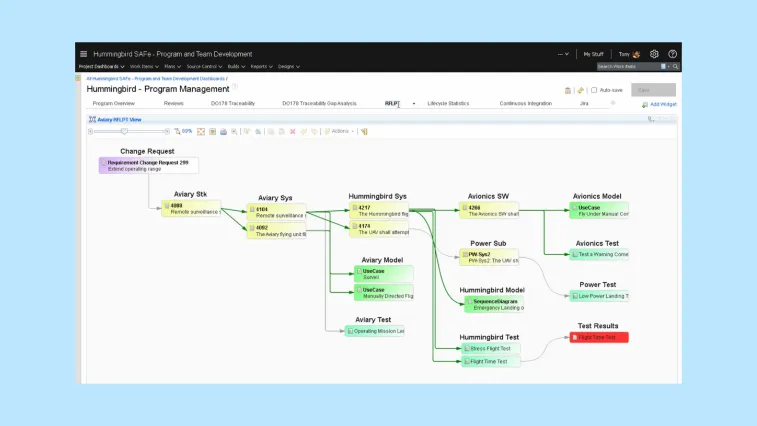Click artifact icon on requirement 4217 node

[354, 208]
